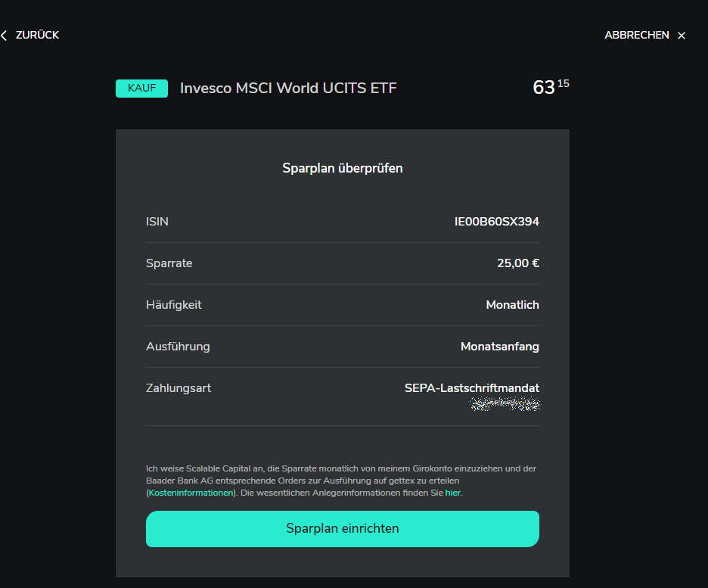The image size is (708, 588).
Task: Click the Sparplan überprüfen heading
Action: pyautogui.click(x=342, y=168)
